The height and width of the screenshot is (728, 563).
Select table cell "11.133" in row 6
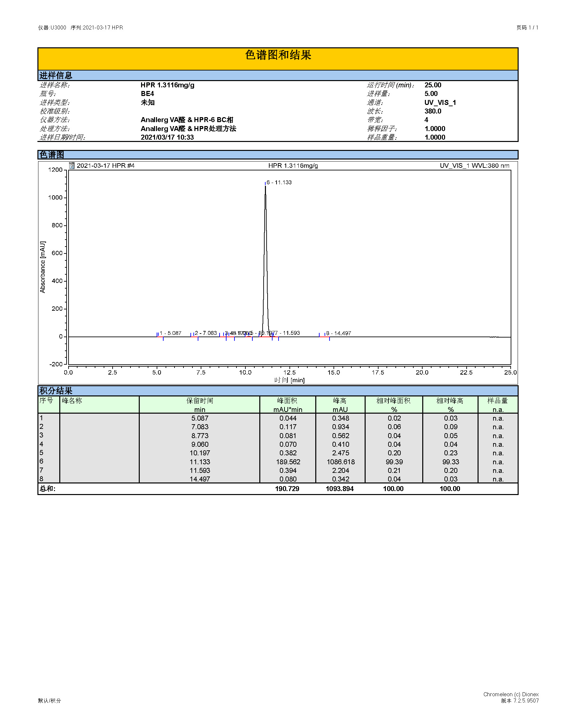tap(200, 462)
